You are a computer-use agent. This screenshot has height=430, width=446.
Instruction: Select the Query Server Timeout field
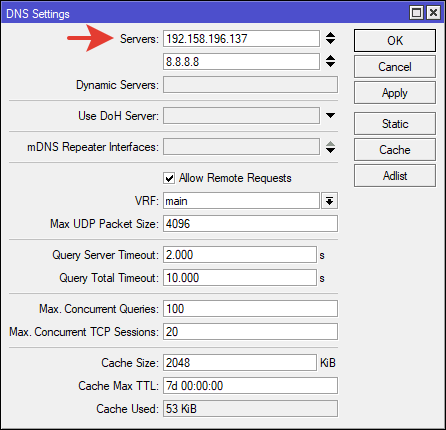(x=240, y=255)
